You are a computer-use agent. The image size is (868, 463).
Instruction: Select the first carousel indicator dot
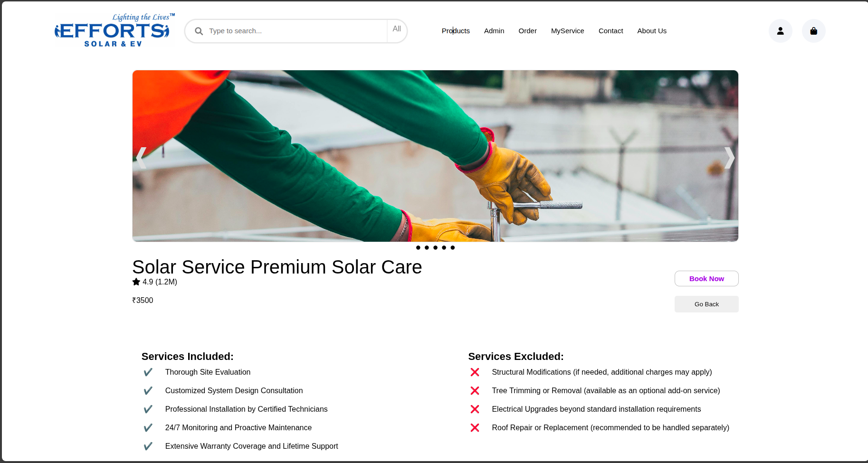pyautogui.click(x=418, y=247)
